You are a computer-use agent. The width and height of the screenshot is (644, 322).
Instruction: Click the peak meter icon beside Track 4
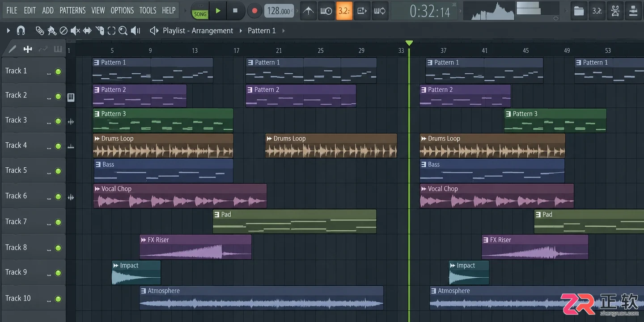[x=71, y=146]
